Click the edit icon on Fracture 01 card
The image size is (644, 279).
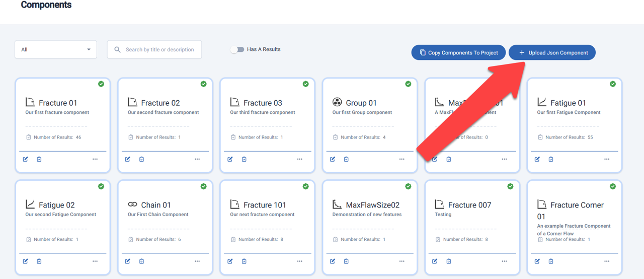tap(26, 159)
